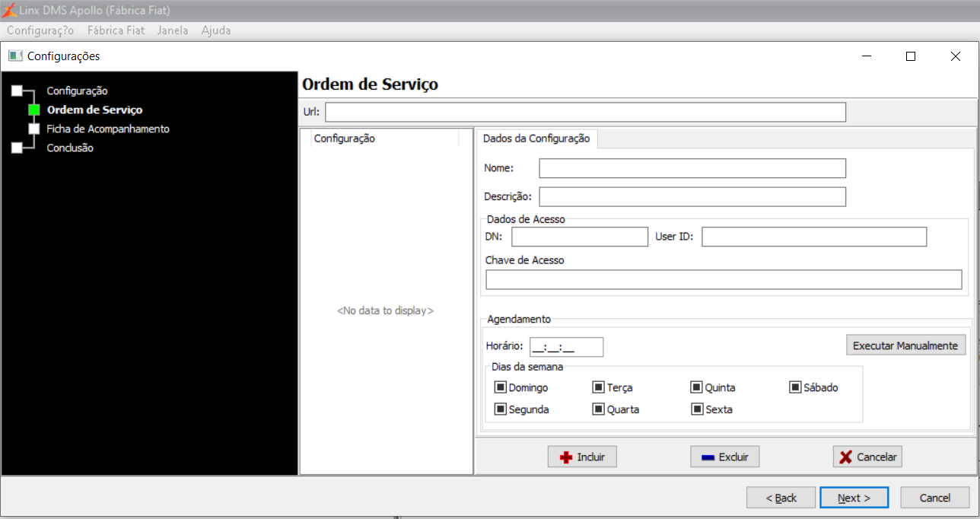Click the Cancelar button
The image size is (980, 519).
867,457
